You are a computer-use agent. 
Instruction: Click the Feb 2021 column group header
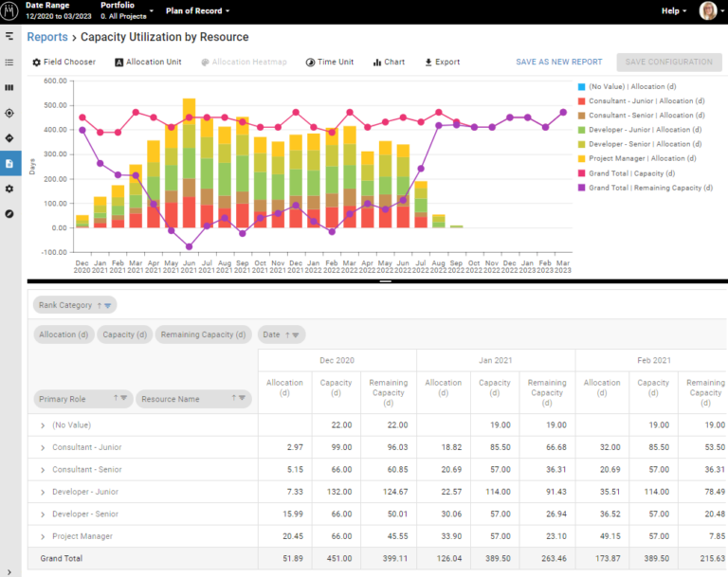point(652,360)
